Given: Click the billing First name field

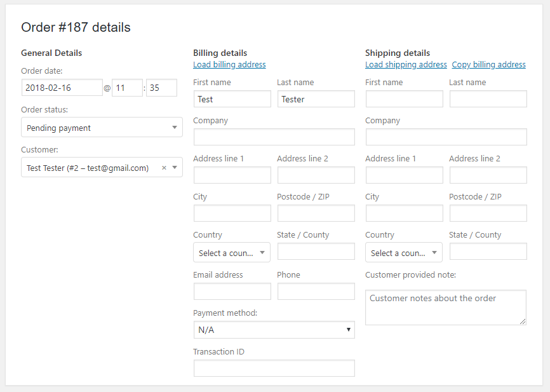Looking at the screenshot, I should (x=232, y=99).
